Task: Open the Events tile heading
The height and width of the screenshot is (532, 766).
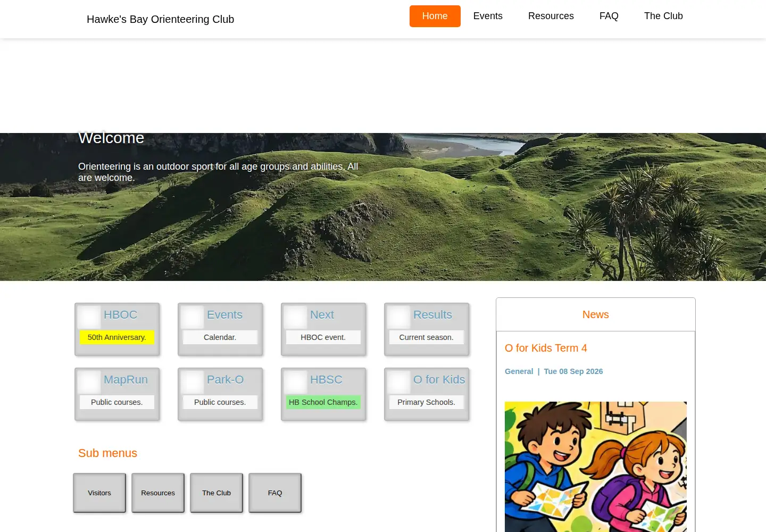Action: [x=224, y=314]
